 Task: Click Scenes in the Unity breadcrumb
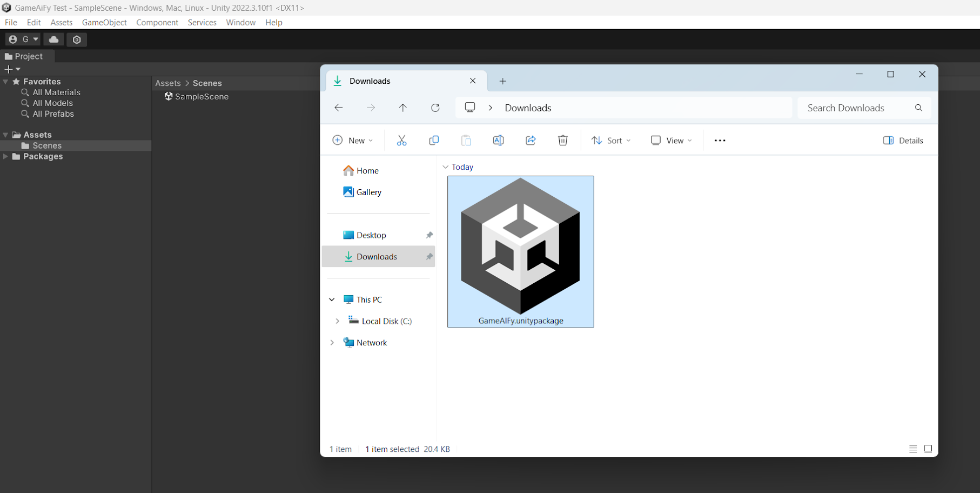coord(207,83)
